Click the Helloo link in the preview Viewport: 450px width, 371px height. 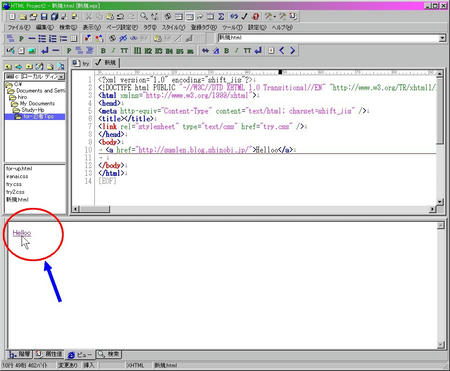(22, 233)
